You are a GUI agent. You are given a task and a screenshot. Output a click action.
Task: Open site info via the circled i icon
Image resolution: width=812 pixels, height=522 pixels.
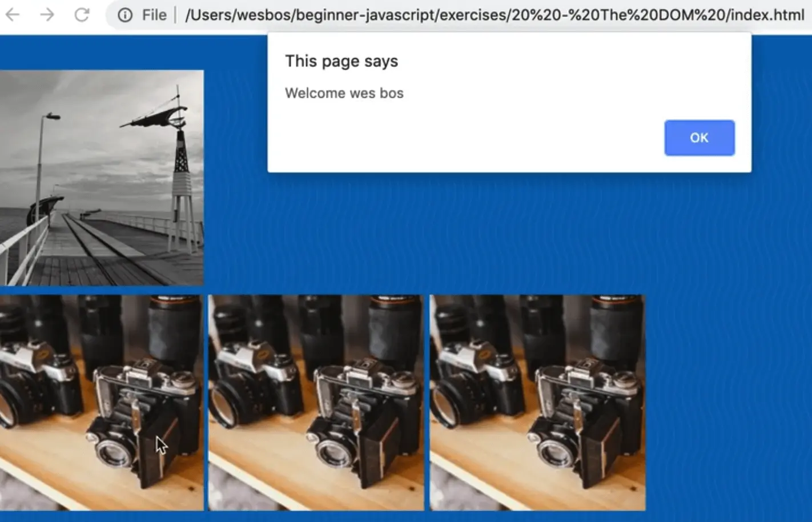coord(125,15)
